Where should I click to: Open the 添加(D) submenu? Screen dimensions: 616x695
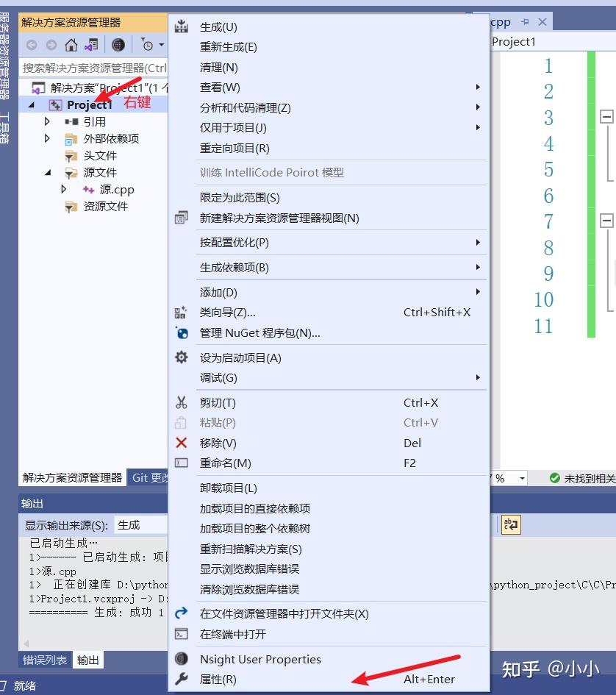(x=329, y=292)
